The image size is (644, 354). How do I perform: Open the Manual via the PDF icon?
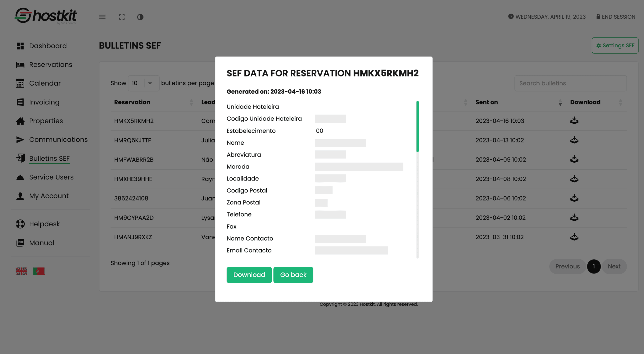click(20, 243)
